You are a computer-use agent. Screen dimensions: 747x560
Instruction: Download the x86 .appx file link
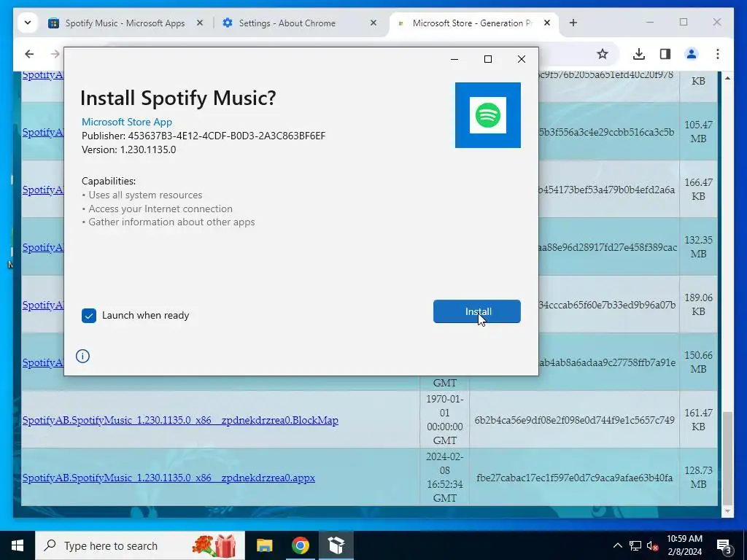click(169, 478)
